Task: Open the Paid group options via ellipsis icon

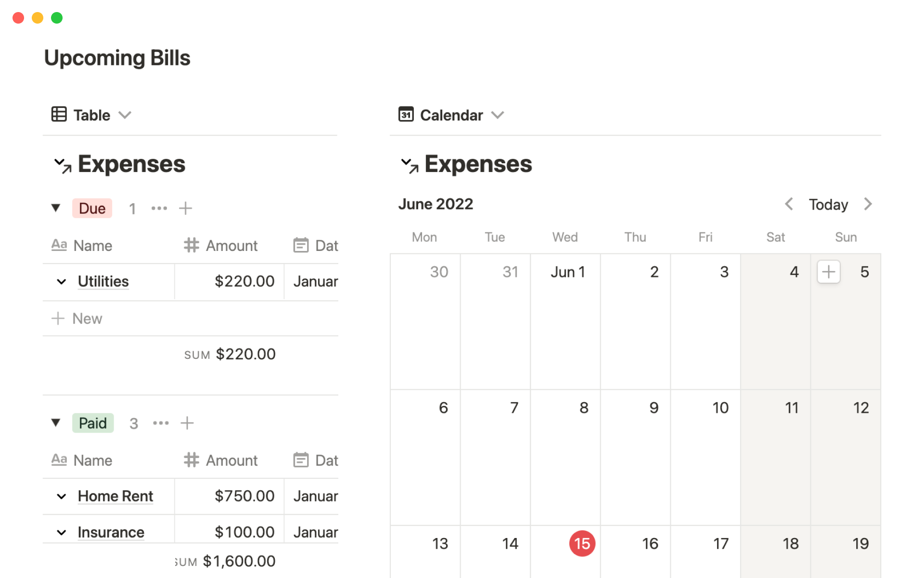Action: point(161,423)
